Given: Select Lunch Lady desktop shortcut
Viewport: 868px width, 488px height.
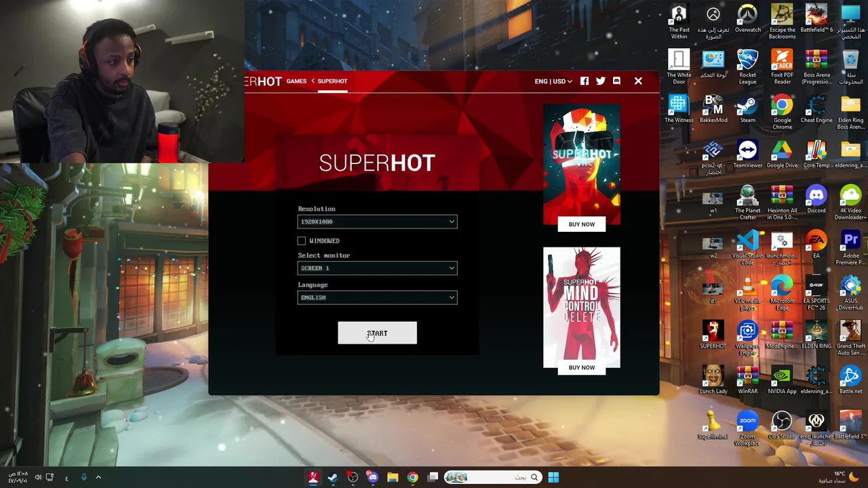Looking at the screenshot, I should (x=713, y=380).
